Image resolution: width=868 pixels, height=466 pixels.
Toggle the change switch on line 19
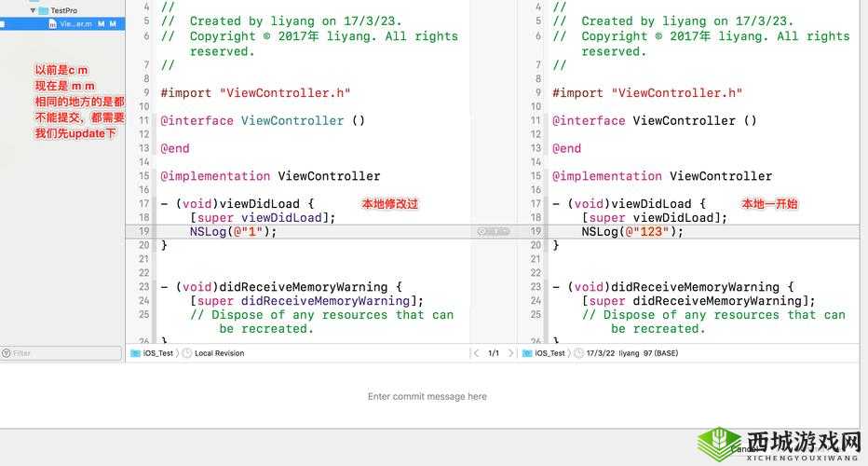coord(494,231)
